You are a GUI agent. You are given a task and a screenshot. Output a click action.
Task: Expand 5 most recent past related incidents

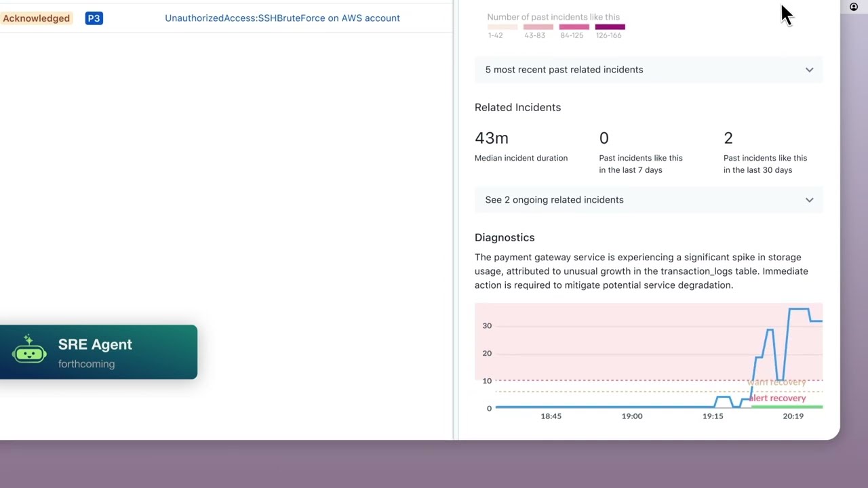point(648,70)
